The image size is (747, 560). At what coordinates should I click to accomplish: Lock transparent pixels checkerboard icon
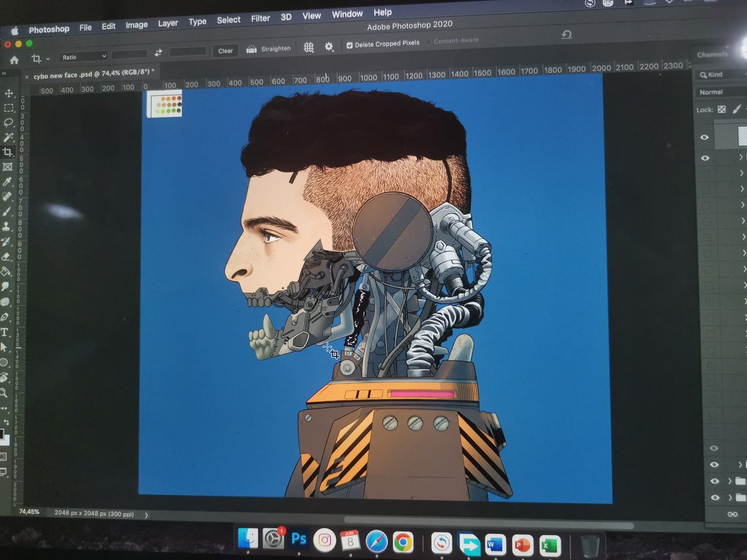tap(721, 109)
